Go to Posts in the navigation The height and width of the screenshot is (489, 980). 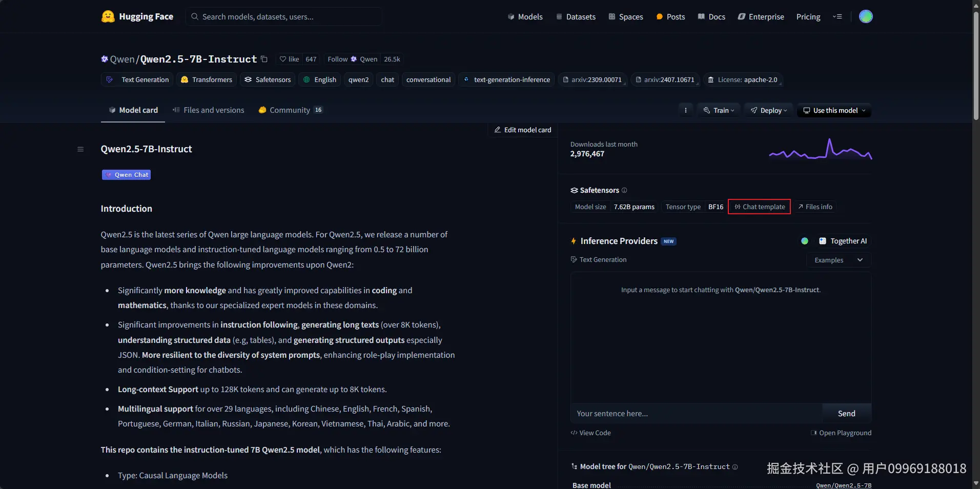point(670,16)
